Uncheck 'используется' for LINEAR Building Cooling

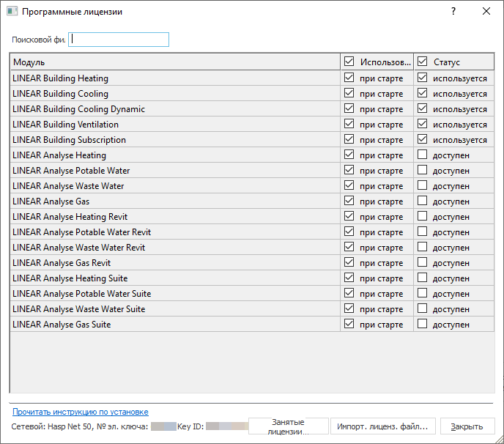(423, 93)
